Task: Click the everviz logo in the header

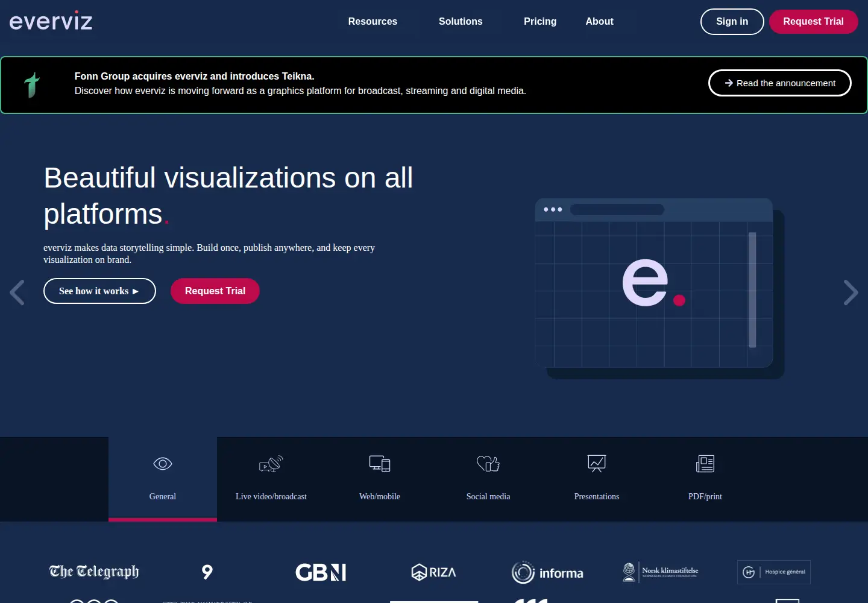Action: click(51, 21)
